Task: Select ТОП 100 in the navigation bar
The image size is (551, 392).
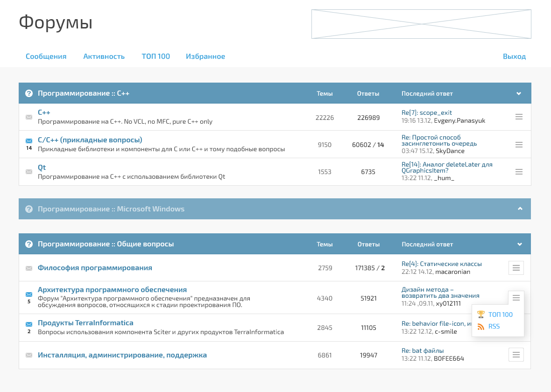Action: pos(155,56)
